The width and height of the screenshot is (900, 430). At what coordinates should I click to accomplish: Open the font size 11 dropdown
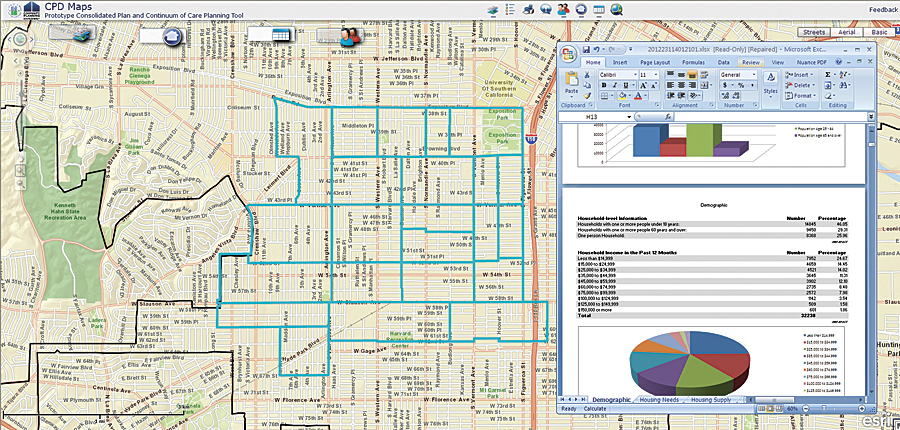point(656,75)
